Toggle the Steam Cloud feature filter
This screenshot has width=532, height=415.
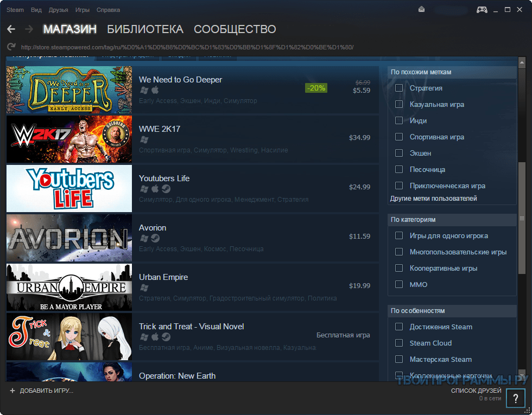point(399,343)
